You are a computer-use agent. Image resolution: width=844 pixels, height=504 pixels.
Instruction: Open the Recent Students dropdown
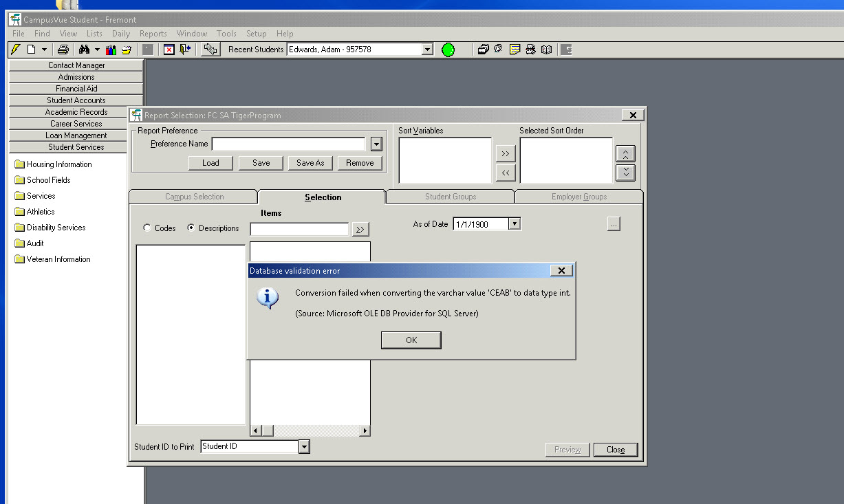(x=427, y=49)
